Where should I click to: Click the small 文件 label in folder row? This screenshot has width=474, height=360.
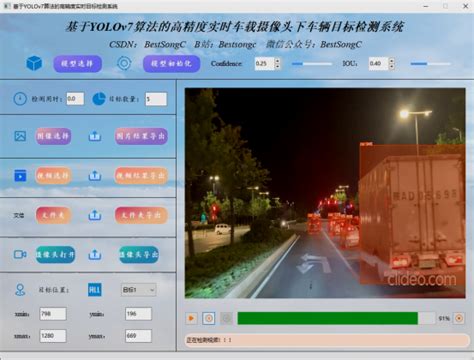pos(19,215)
